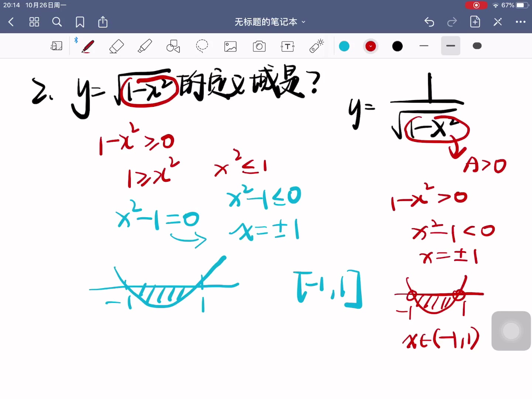This screenshot has height=399, width=532.
Task: Open the share menu
Action: point(102,22)
